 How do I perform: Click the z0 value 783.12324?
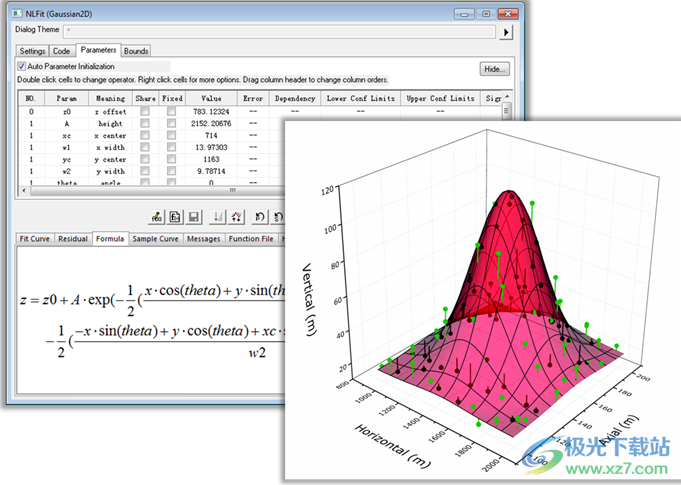(x=211, y=112)
